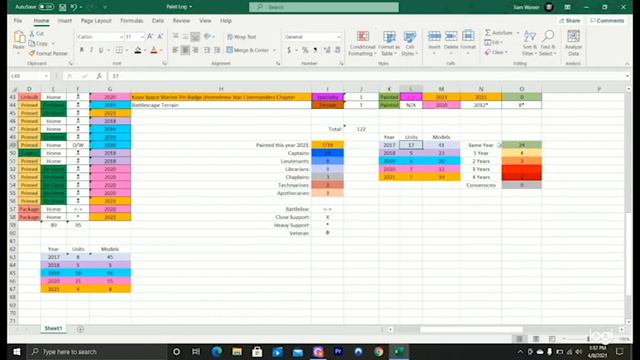Open the Font settings dialog launcher
The image size is (640, 360).
[164, 64]
